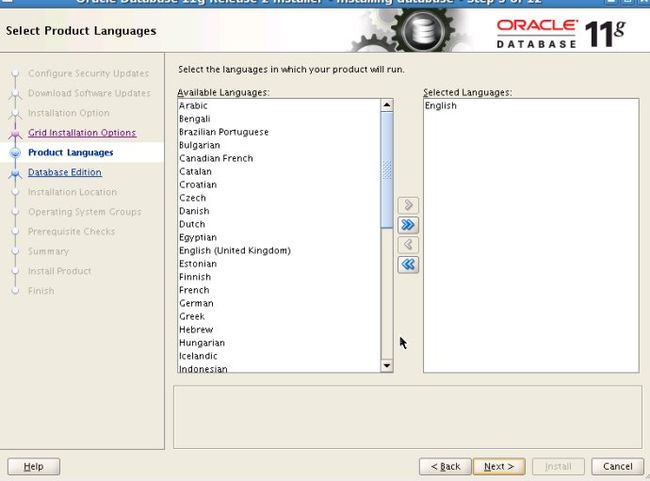Screen dimensions: 650x481
Task: Open Grid Installation Options step
Action: (x=82, y=133)
